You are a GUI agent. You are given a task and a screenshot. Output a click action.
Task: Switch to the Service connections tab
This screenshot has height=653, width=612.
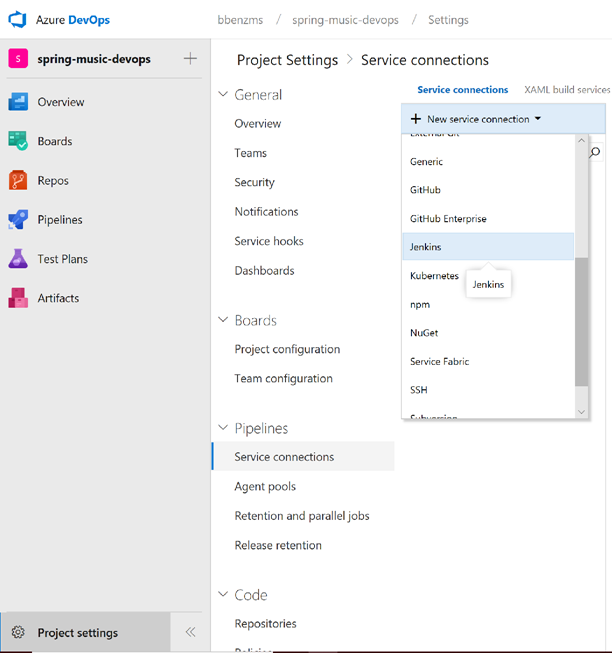pyautogui.click(x=463, y=90)
